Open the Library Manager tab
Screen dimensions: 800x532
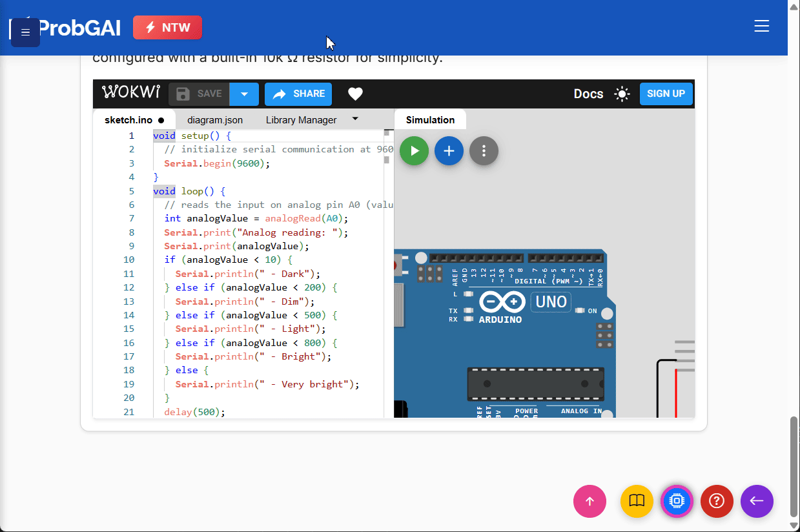(x=301, y=120)
